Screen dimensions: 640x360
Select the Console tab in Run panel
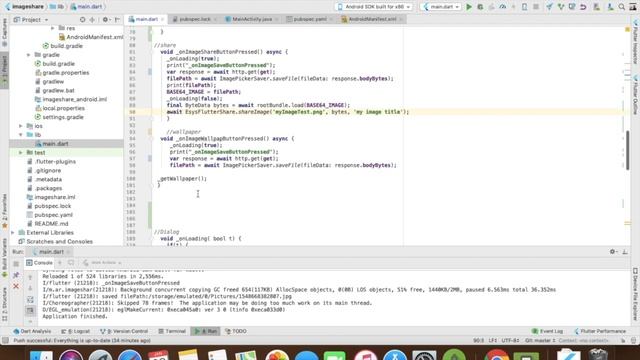pyautogui.click(x=39, y=263)
